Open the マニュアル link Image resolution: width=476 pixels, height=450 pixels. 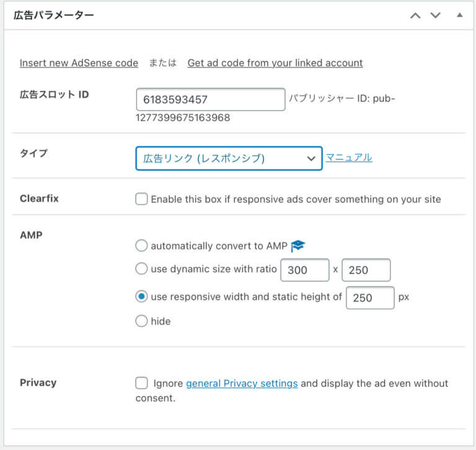(349, 157)
